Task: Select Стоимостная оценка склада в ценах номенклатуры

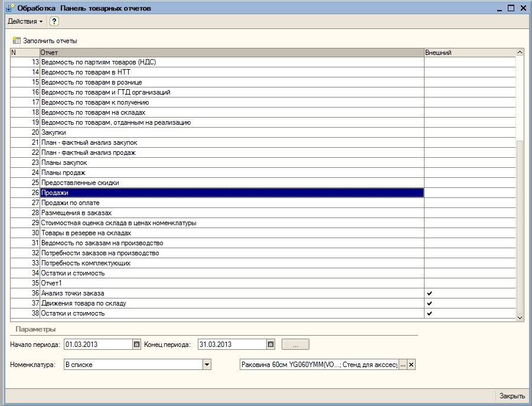Action: tap(232, 223)
